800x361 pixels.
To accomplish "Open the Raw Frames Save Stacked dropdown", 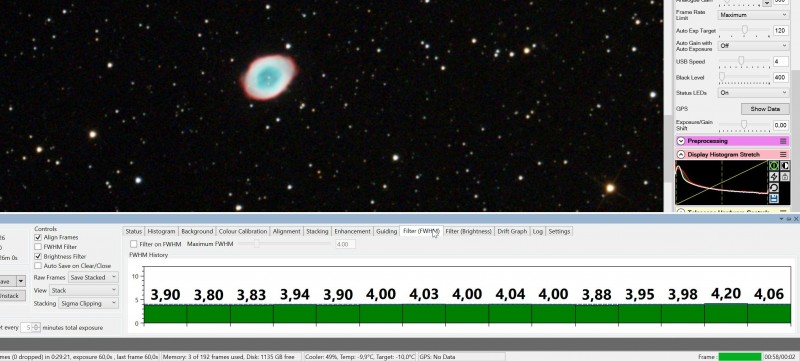I will 93,277.
